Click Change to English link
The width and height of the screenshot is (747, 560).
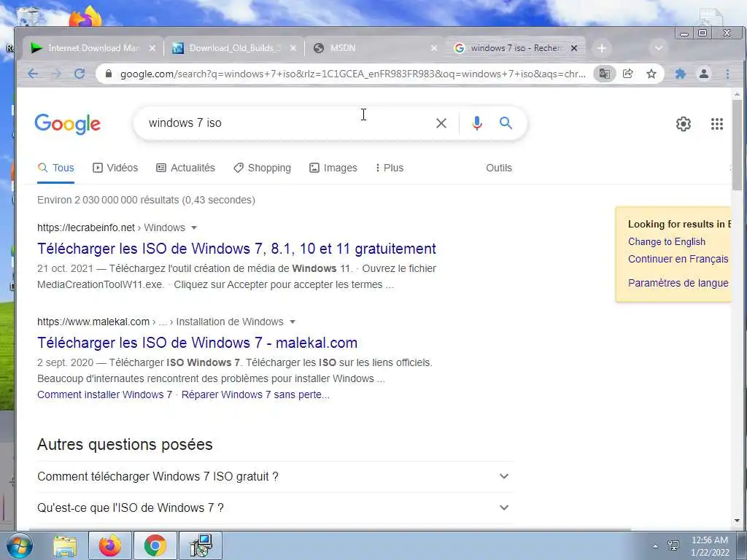point(667,242)
